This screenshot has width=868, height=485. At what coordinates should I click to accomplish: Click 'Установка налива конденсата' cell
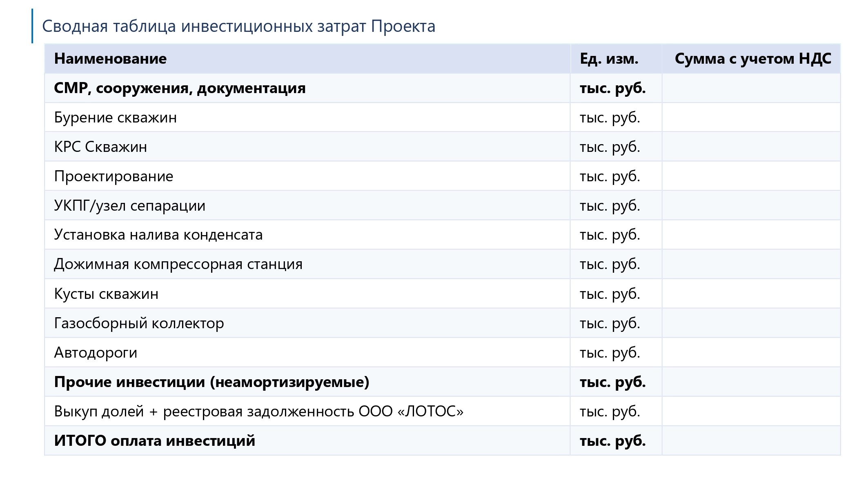[158, 235]
